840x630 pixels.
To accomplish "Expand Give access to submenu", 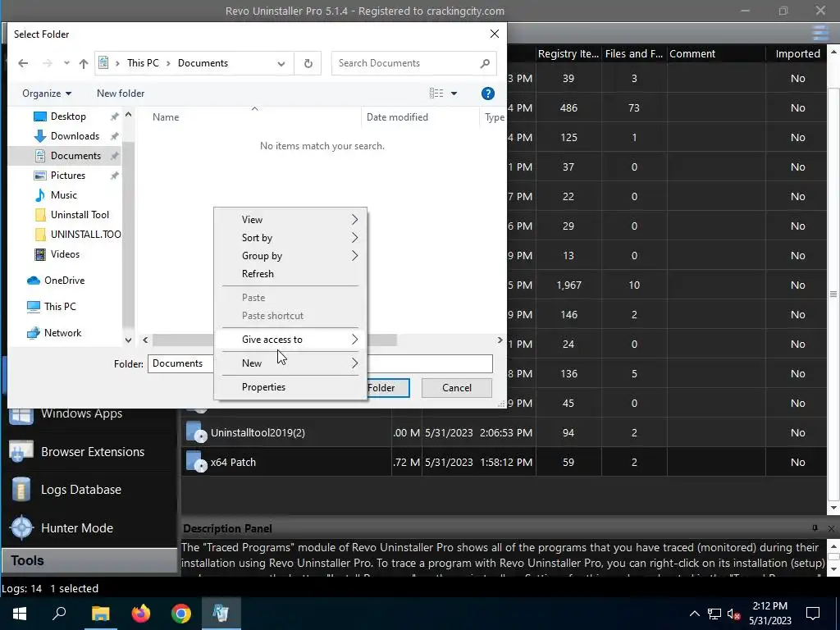I will coord(290,339).
